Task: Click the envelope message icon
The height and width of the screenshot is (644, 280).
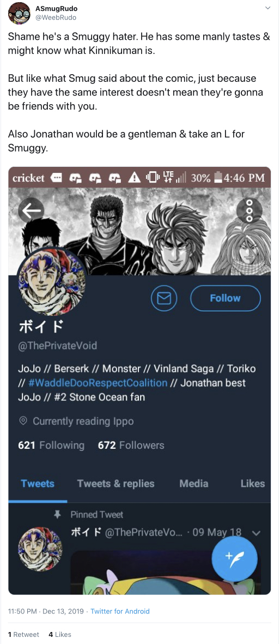Action: pyautogui.click(x=164, y=298)
